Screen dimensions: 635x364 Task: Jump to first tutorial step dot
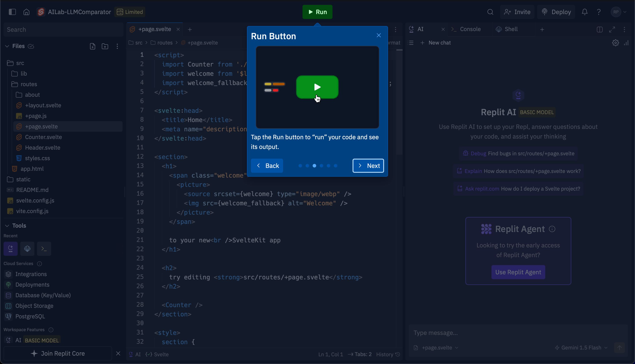pyautogui.click(x=300, y=165)
